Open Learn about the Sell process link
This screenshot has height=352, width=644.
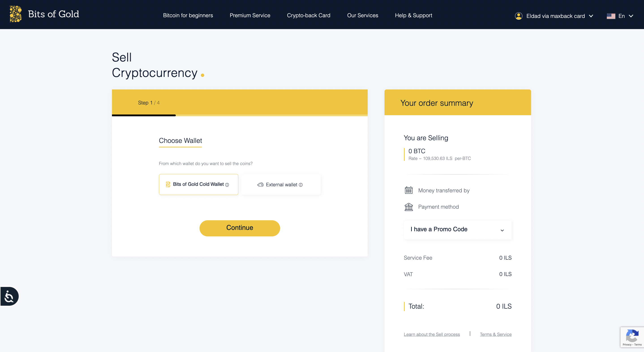click(431, 334)
